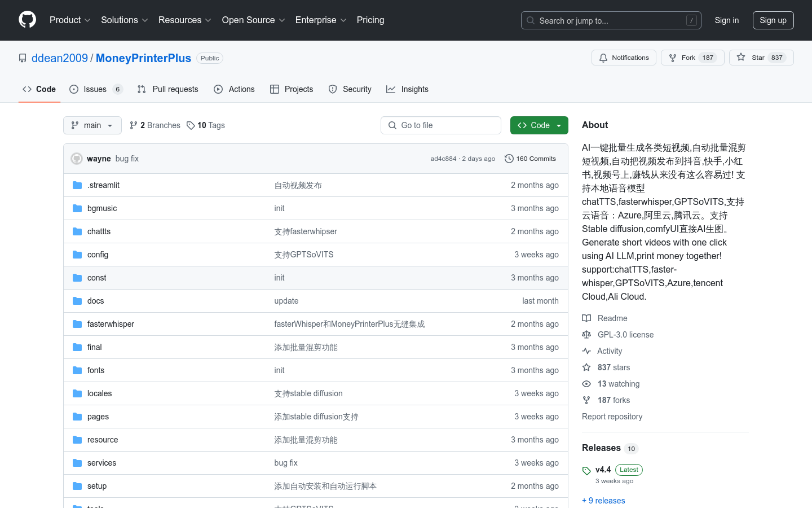The width and height of the screenshot is (812, 508).
Task: Open the ad4c884 commit hash
Action: pyautogui.click(x=443, y=159)
